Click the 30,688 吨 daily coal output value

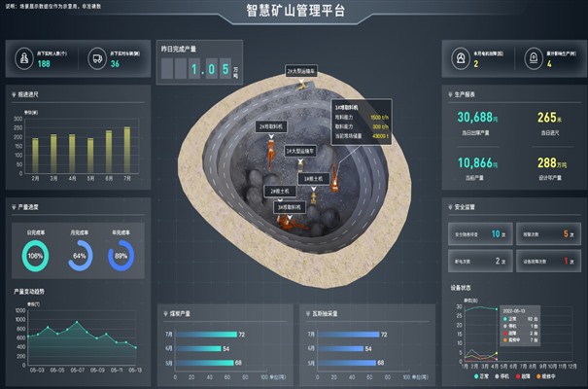point(477,118)
